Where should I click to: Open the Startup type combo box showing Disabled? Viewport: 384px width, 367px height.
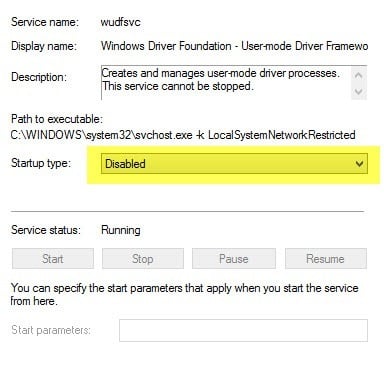(234, 164)
